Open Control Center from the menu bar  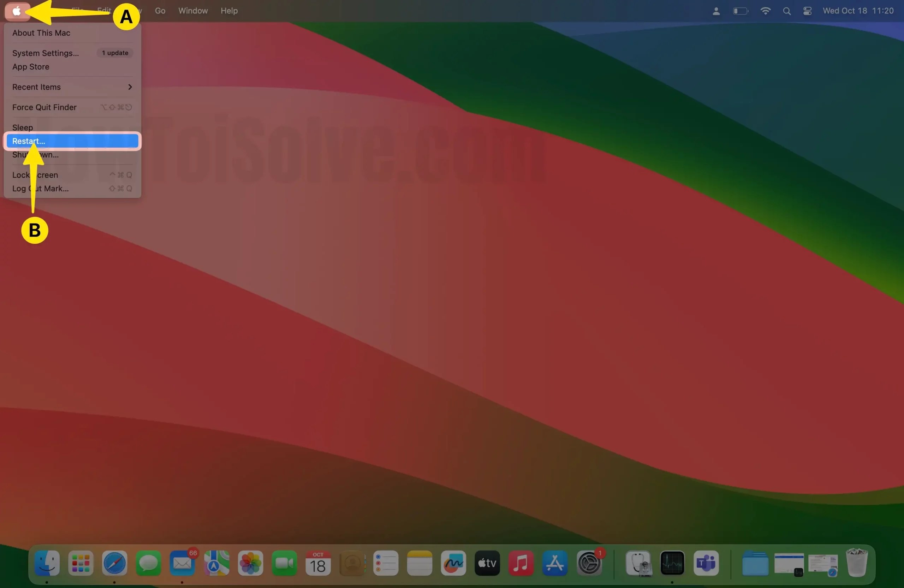point(807,11)
